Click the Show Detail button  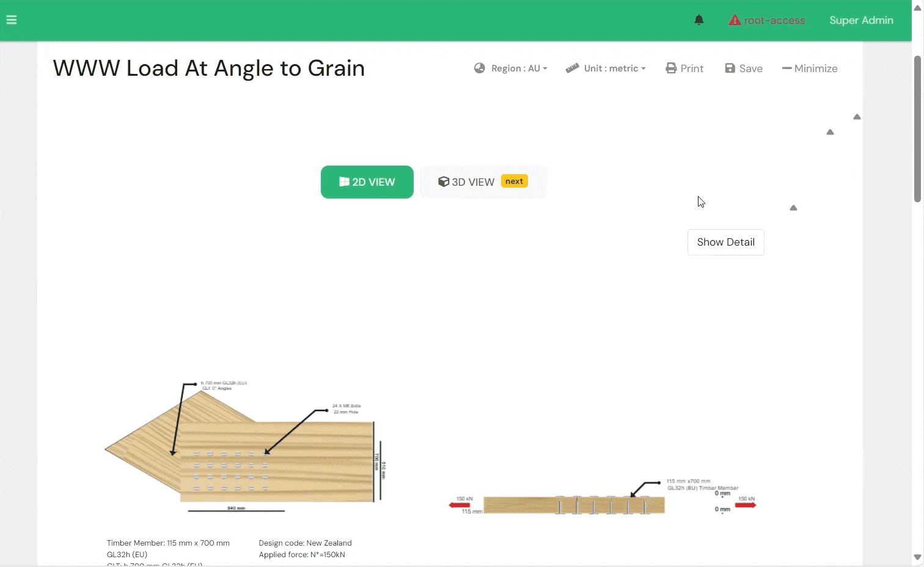coord(725,243)
